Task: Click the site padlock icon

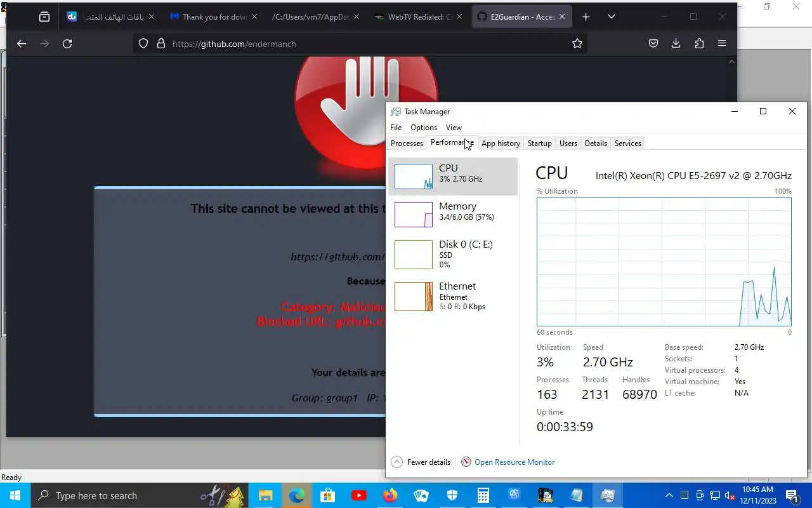Action: click(x=160, y=44)
